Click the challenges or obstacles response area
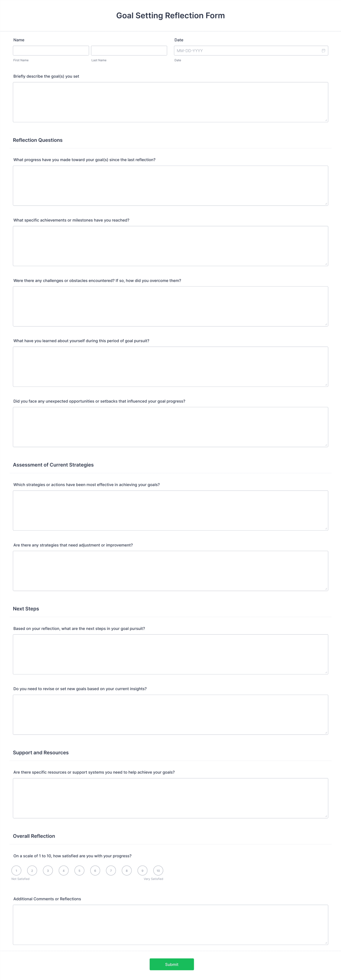 (170, 306)
